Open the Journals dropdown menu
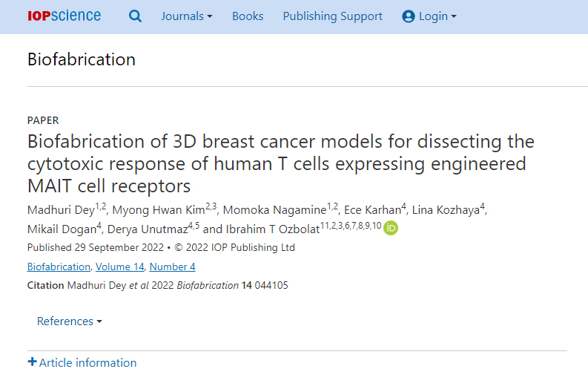This screenshot has width=588, height=392. [187, 16]
